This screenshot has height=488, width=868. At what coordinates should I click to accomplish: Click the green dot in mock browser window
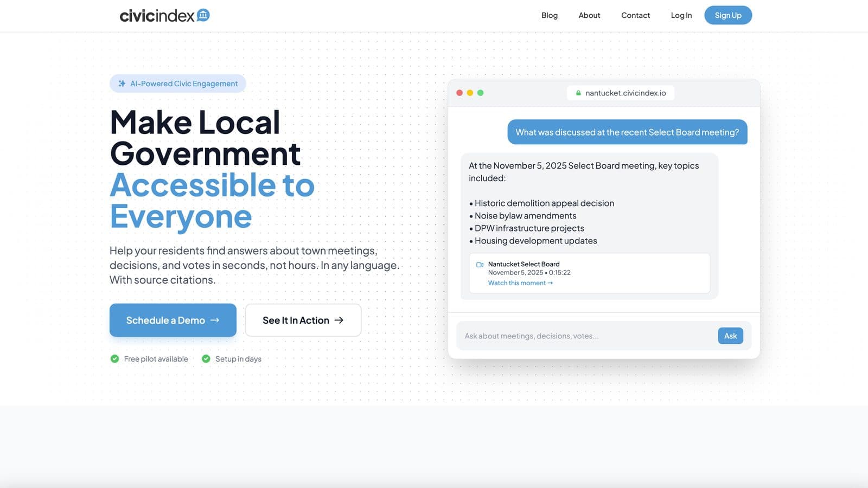point(480,93)
